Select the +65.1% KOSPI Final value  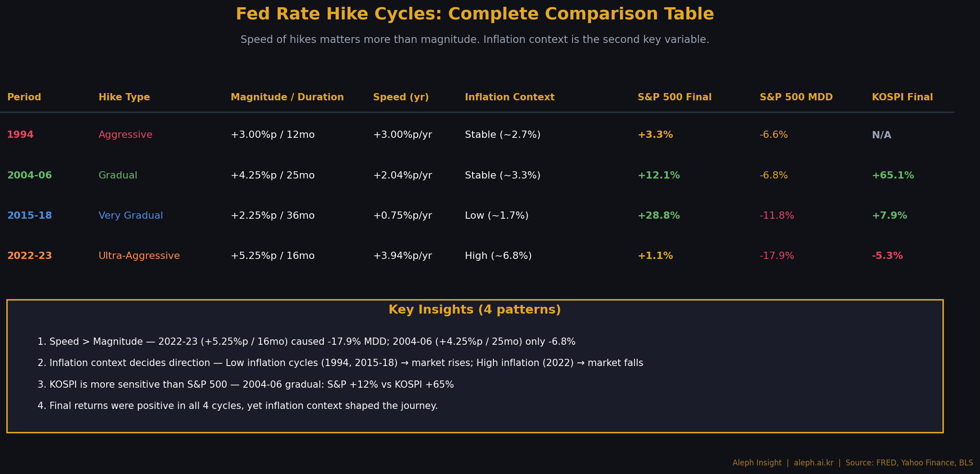893,175
